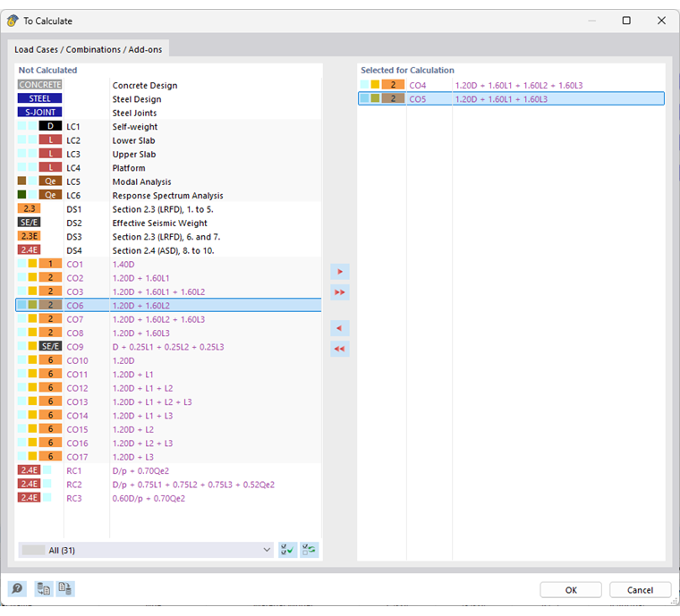Click the yellow color swatch of CO2
The image size is (680, 616).
pos(32,278)
